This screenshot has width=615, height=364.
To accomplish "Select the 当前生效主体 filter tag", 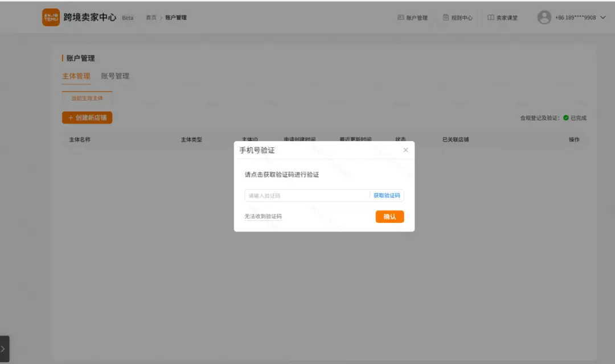I will pyautogui.click(x=86, y=97).
